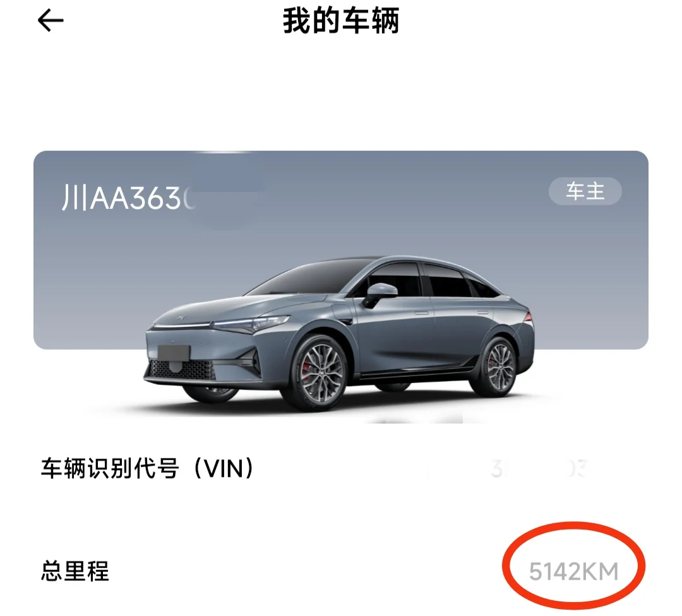Viewport: 682px width, 616px height.
Task: Click the car tail light
Action: [527, 316]
